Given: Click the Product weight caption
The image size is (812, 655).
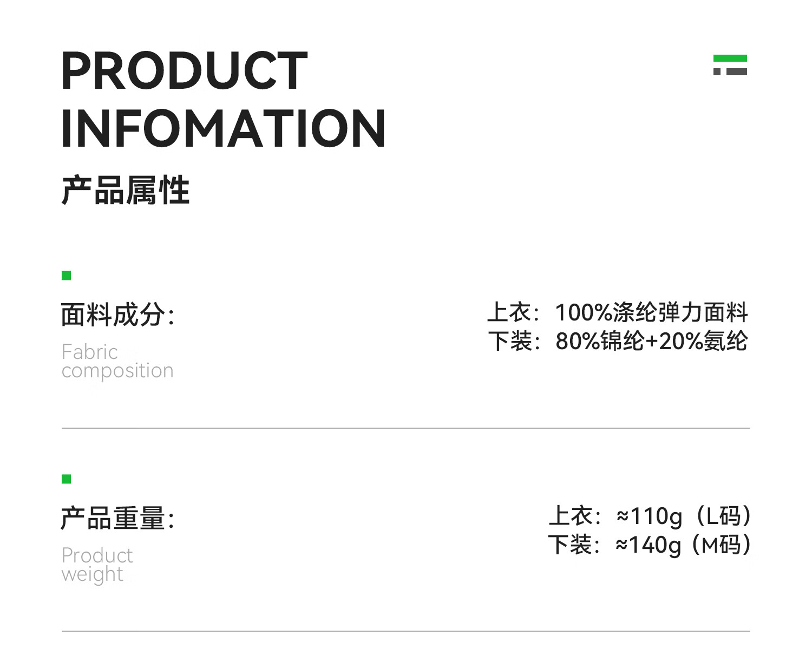Looking at the screenshot, I should pos(97,565).
